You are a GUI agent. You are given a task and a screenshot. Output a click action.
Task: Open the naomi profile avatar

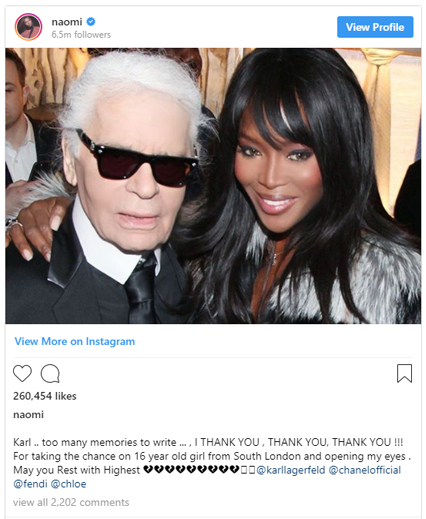pos(28,27)
